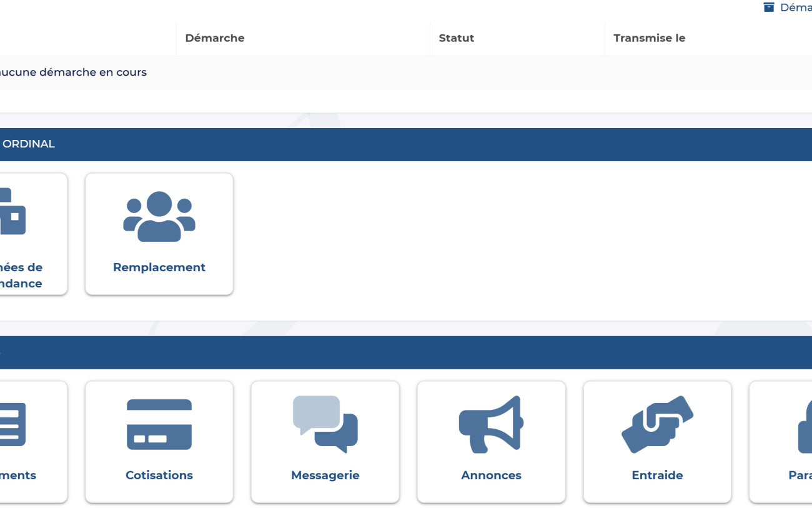This screenshot has height=508, width=812.
Task: Click the archive box icon at top right
Action: pyautogui.click(x=769, y=7)
